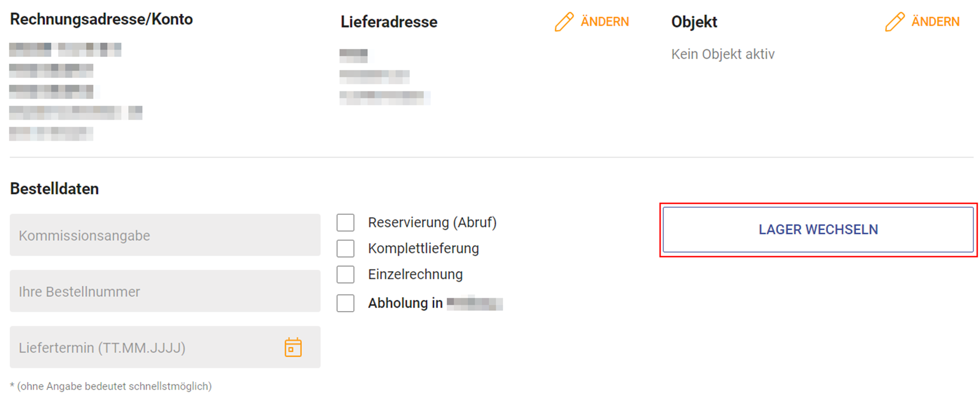Check the Einzelrechnung box
The height and width of the screenshot is (420, 980).
pyautogui.click(x=346, y=275)
